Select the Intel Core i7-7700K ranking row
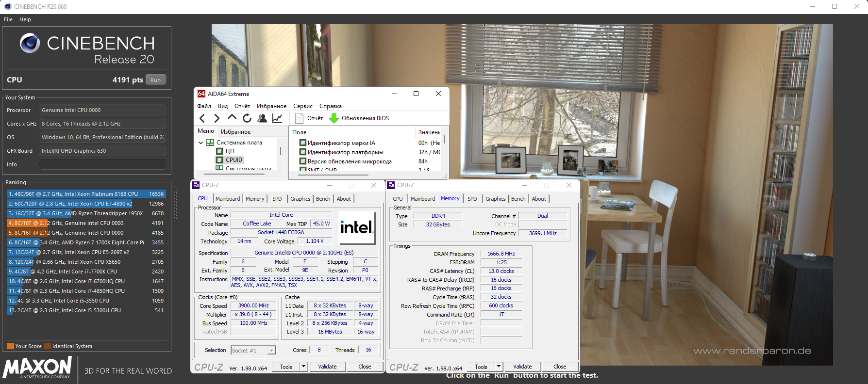This screenshot has width=868, height=384. [86, 272]
